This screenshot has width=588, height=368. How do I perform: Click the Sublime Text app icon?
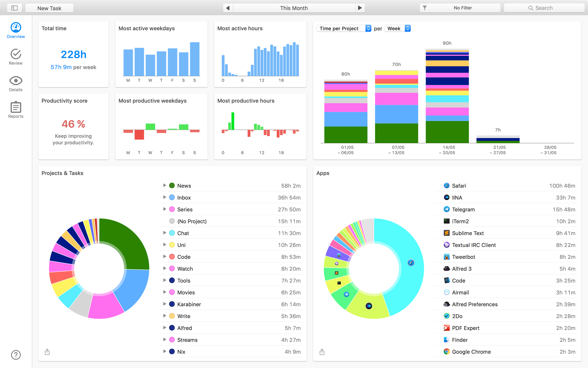447,233
